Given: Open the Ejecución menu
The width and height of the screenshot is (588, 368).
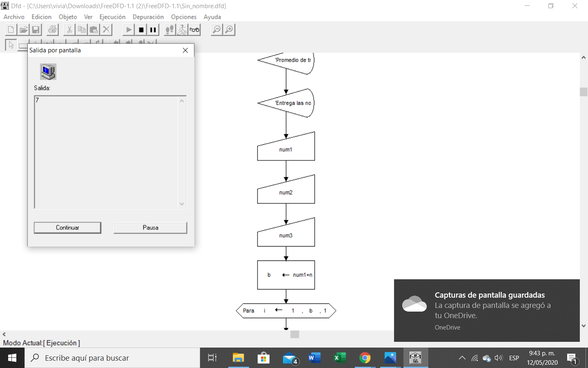Looking at the screenshot, I should pos(112,17).
